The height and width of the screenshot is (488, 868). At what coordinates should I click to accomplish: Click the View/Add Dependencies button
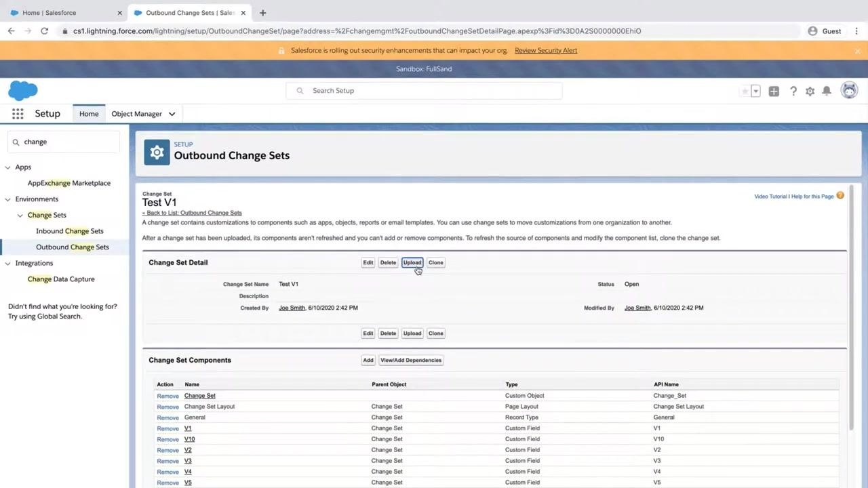click(411, 361)
